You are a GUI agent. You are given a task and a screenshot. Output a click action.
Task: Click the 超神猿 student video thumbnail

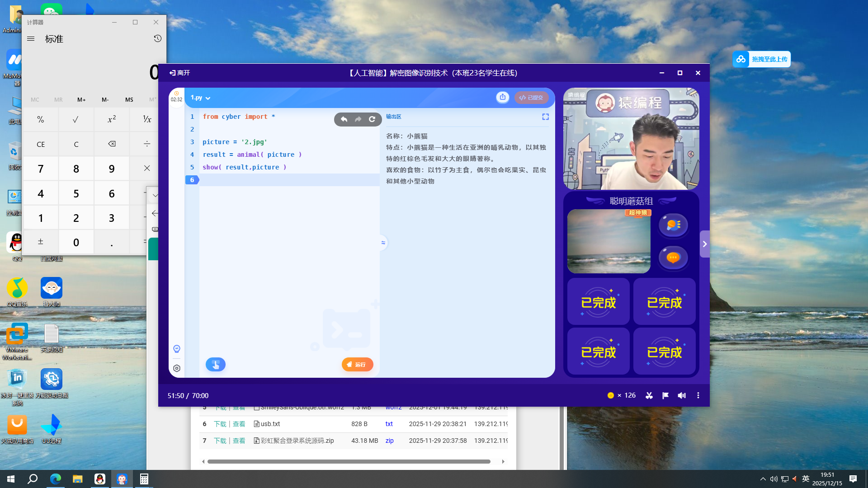609,241
